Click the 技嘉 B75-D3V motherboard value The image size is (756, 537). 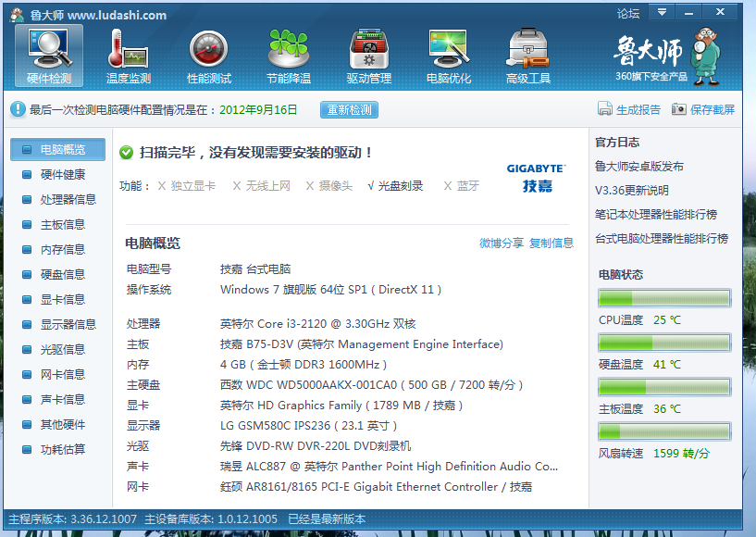click(x=362, y=344)
